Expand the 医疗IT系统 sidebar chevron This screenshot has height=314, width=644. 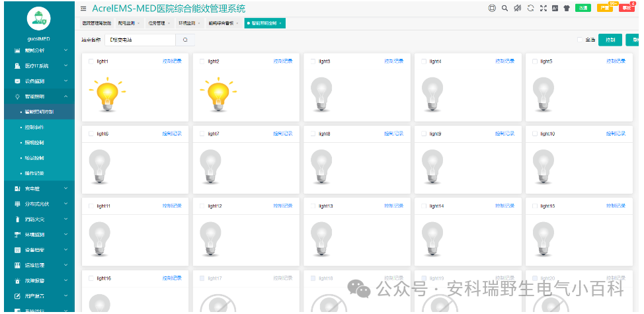tap(65, 65)
